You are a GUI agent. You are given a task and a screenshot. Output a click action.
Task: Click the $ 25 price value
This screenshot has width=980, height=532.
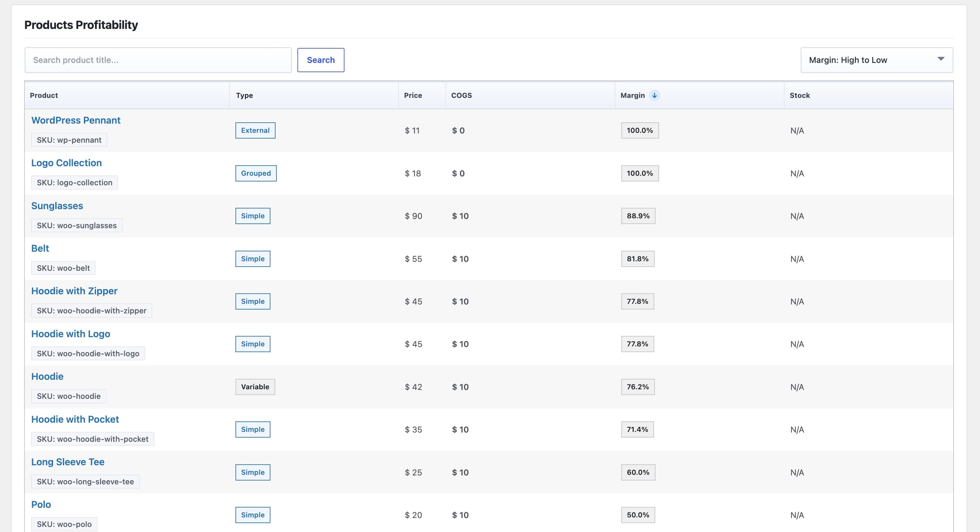click(413, 472)
